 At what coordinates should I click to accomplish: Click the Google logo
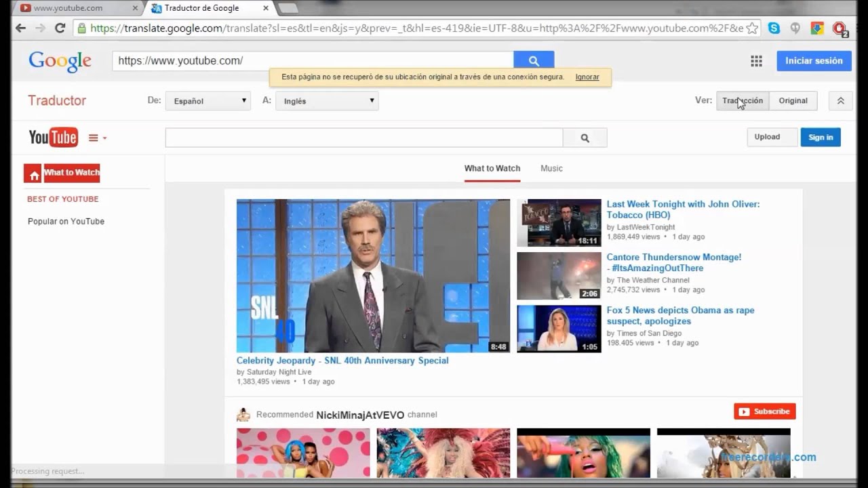click(60, 61)
